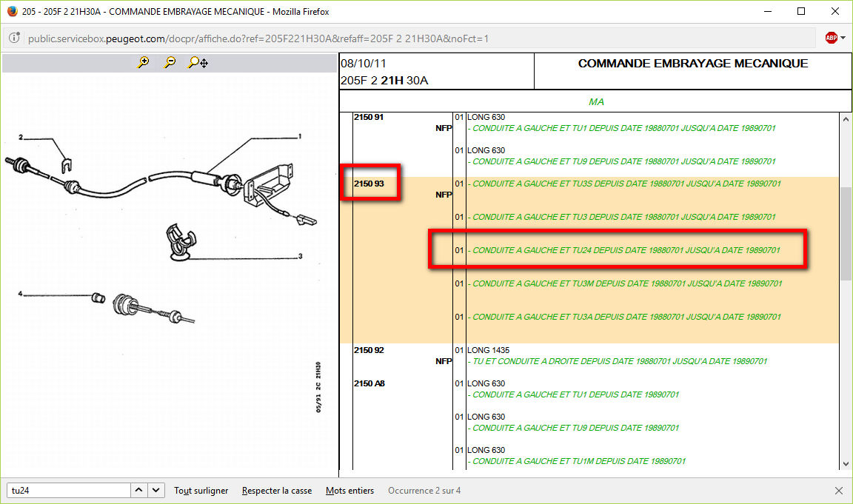Click callout number 1 in the diagram

300,136
